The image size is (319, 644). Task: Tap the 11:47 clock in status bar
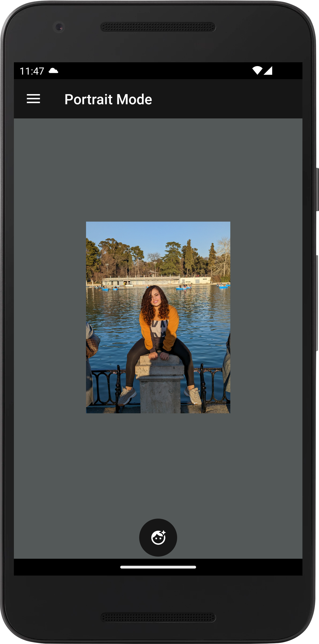tap(32, 71)
